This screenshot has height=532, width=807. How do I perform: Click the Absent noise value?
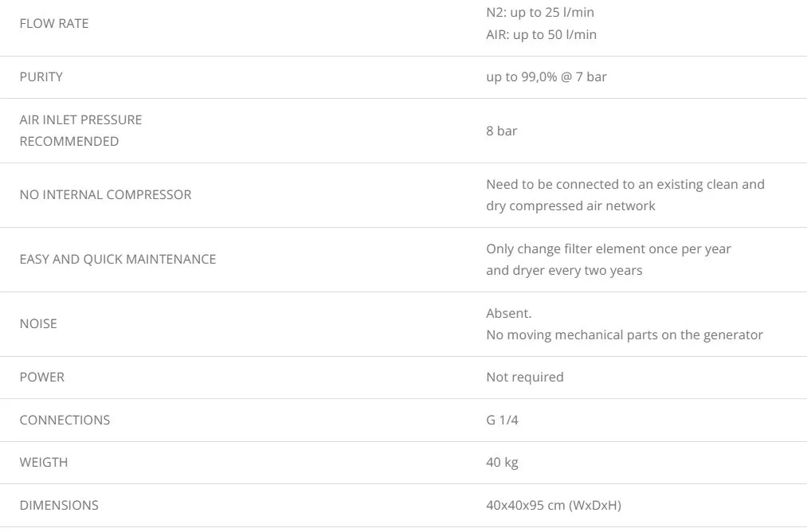(508, 314)
